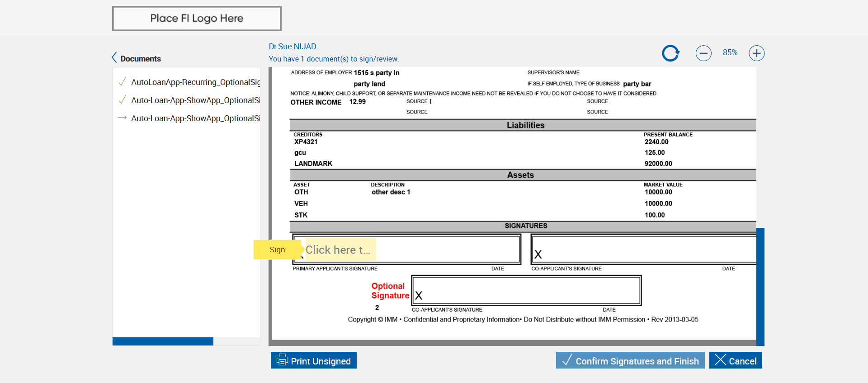Click the Place FI Logo Here banner

click(x=197, y=19)
